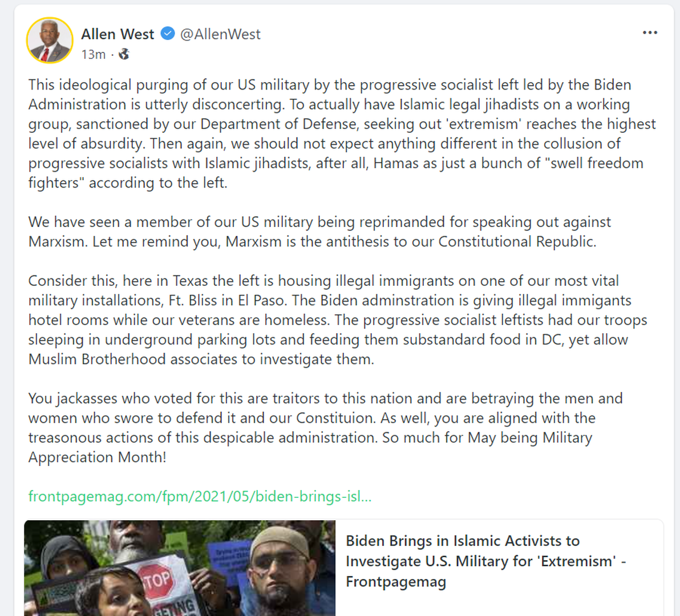Image resolution: width=680 pixels, height=616 pixels.
Task: Click the paragraph starting 'You jackasses who voted'
Action: point(325,427)
